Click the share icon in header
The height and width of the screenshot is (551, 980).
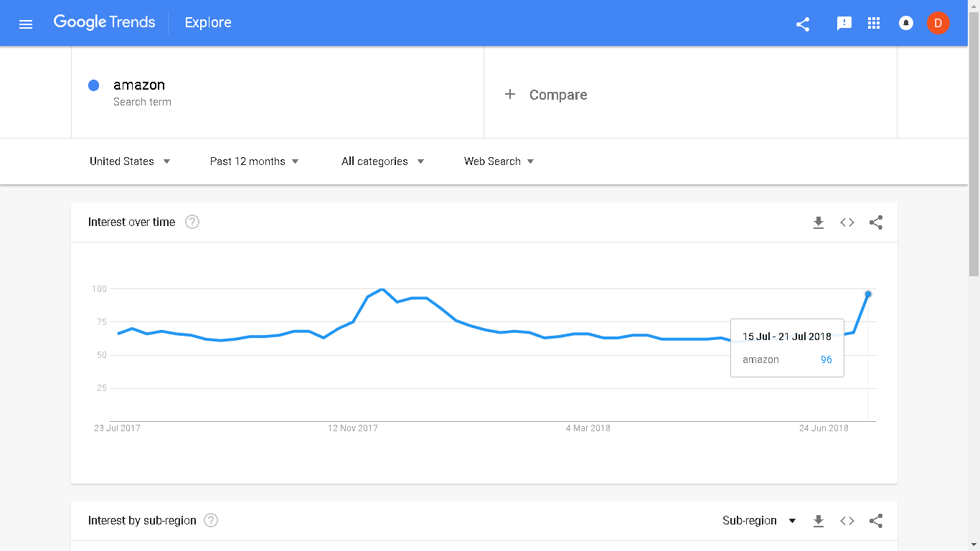coord(803,24)
